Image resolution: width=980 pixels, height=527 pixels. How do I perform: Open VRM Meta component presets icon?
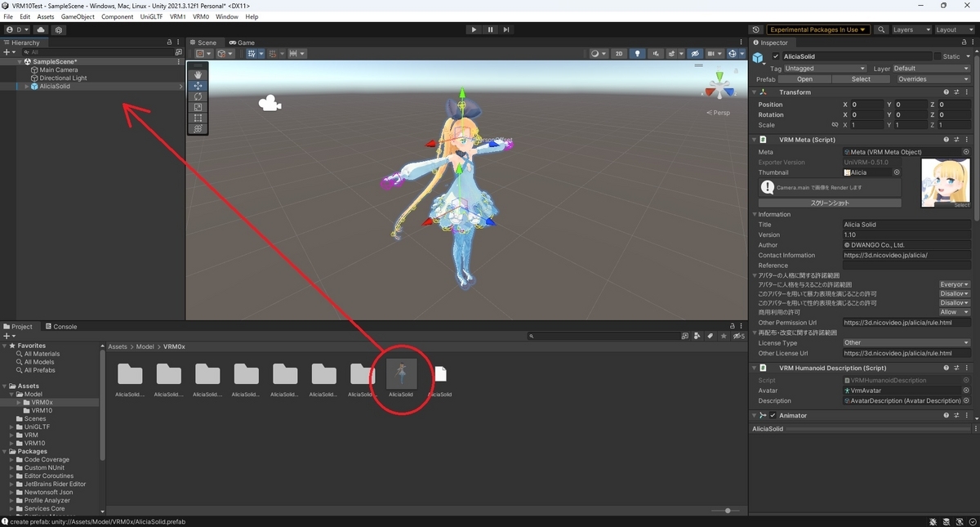[956, 140]
